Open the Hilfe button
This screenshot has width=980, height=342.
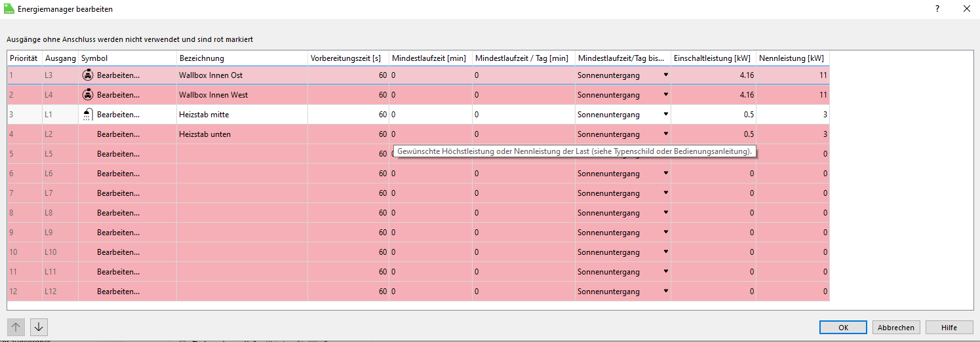(x=949, y=328)
